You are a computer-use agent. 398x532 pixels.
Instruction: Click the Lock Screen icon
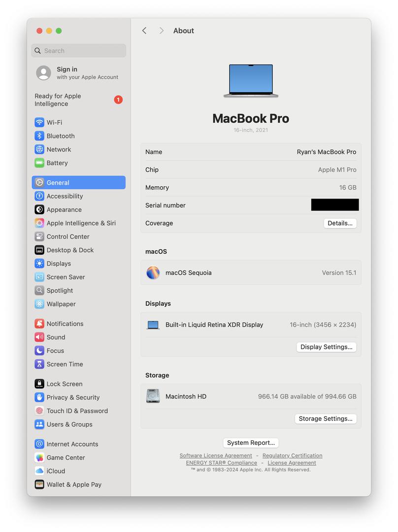click(39, 384)
